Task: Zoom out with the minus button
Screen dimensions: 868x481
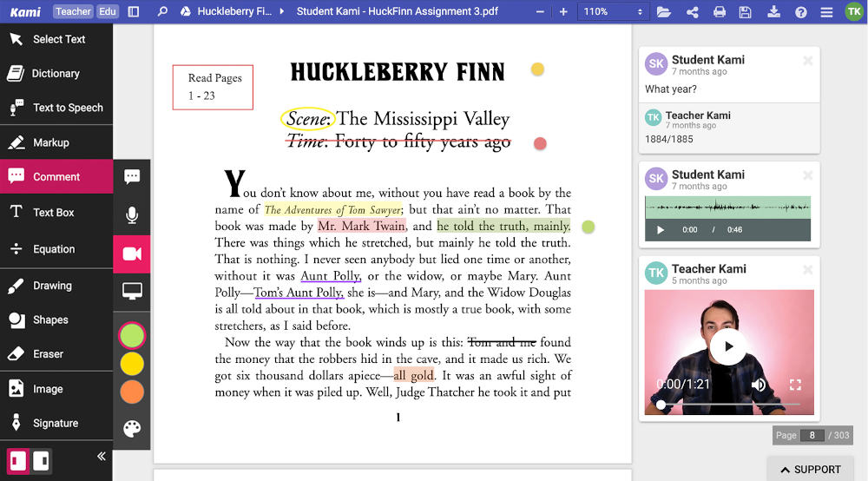Action: 540,11
